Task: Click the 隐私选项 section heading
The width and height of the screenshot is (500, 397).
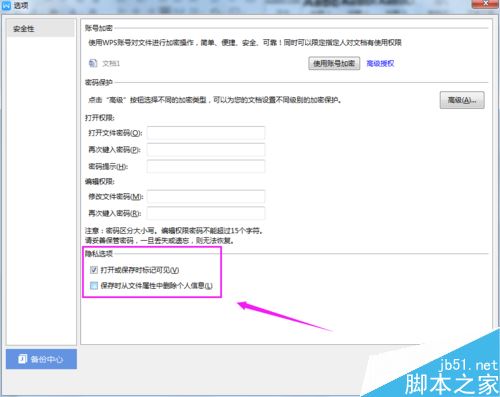Action: pos(99,253)
